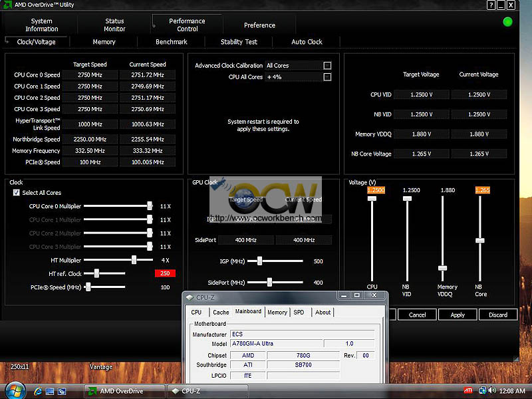
Task: Click the NB Core Voltage 1.265 V target field
Action: [x=422, y=154]
